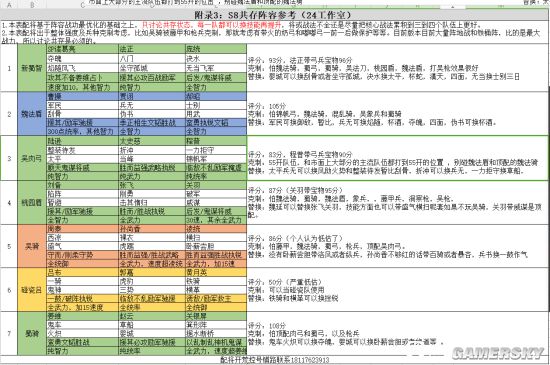Click the row number 7 cell beside 蜀骑

(x=9, y=333)
